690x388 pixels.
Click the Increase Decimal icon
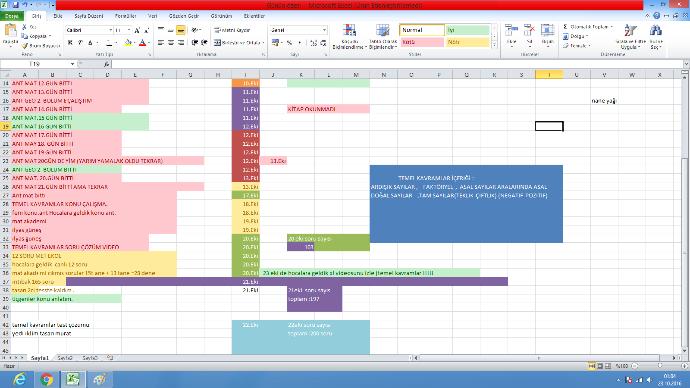coord(313,43)
